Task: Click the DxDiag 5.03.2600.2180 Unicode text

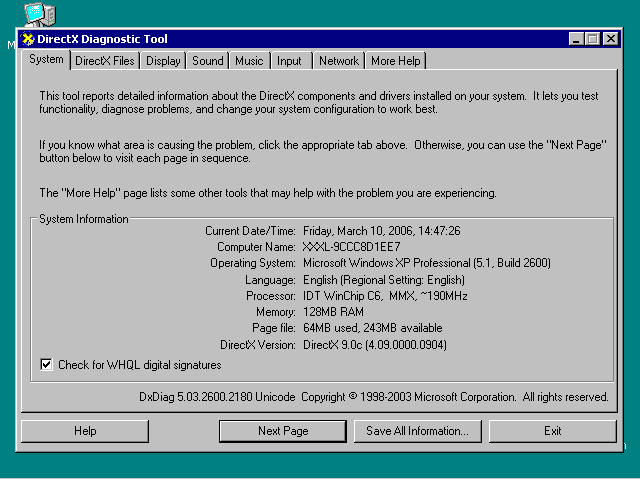Action: [x=217, y=397]
